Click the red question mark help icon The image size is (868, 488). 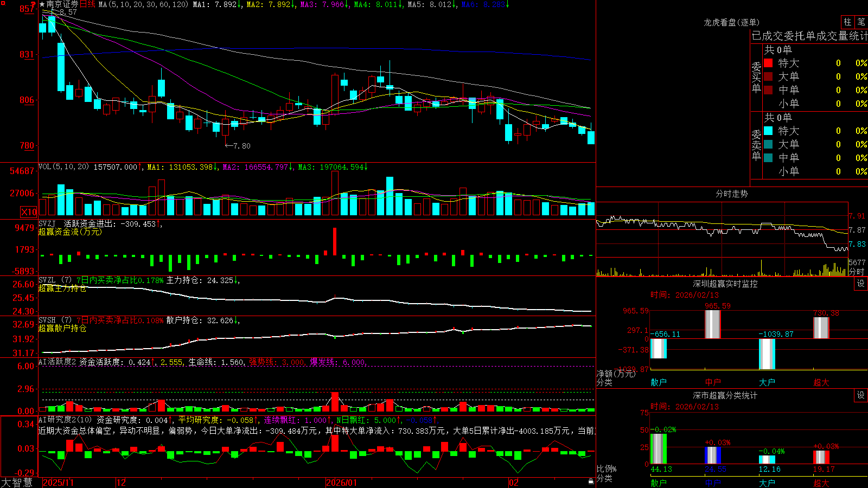[33, 4]
